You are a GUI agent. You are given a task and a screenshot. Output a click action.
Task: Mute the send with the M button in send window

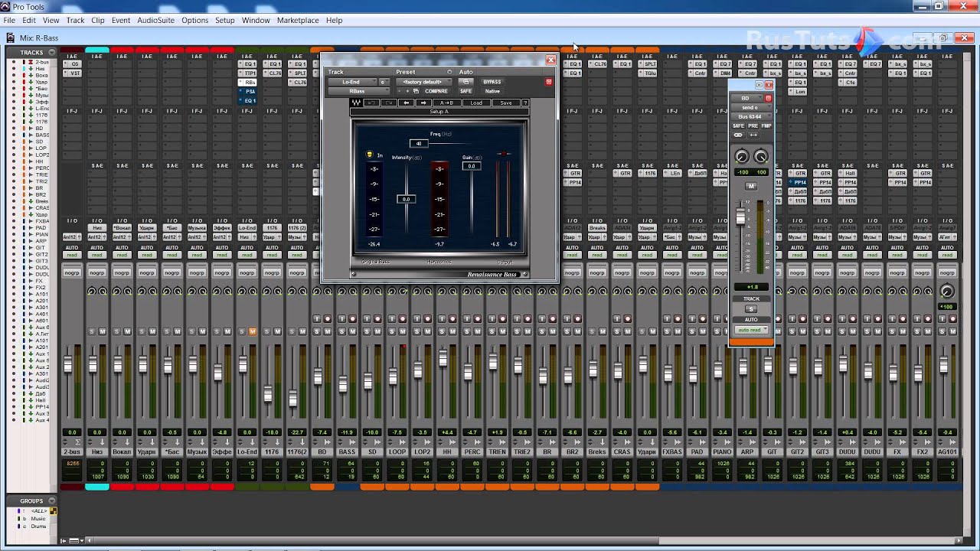click(x=751, y=186)
